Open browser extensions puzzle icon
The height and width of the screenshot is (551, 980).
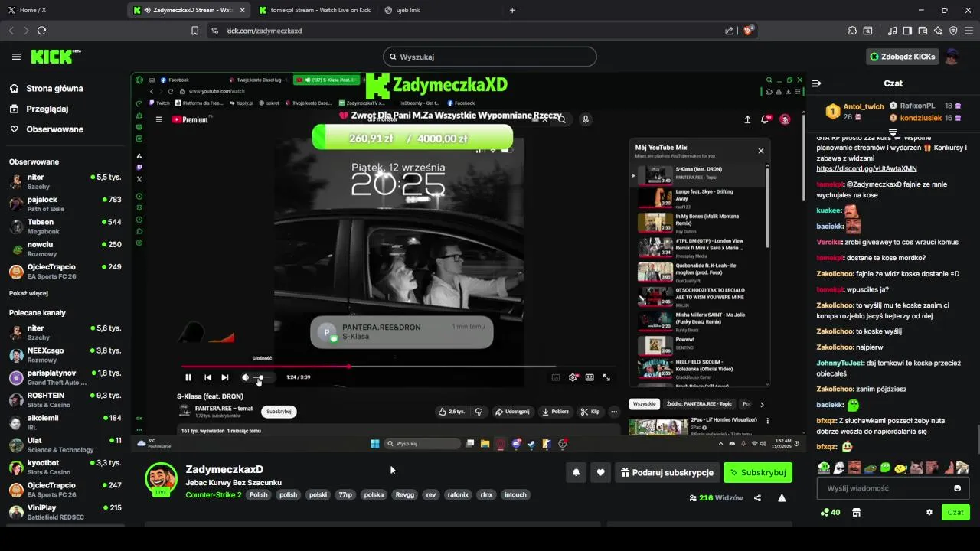(x=852, y=31)
